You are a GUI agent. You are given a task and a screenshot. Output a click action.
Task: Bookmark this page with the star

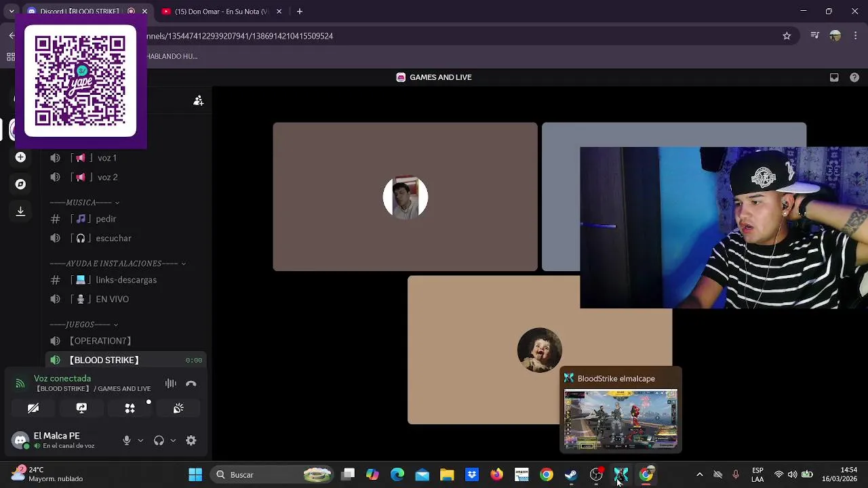point(787,36)
